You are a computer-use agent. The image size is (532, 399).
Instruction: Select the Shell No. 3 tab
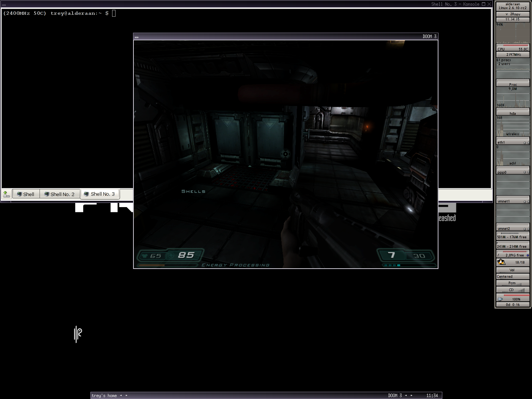[x=100, y=194]
